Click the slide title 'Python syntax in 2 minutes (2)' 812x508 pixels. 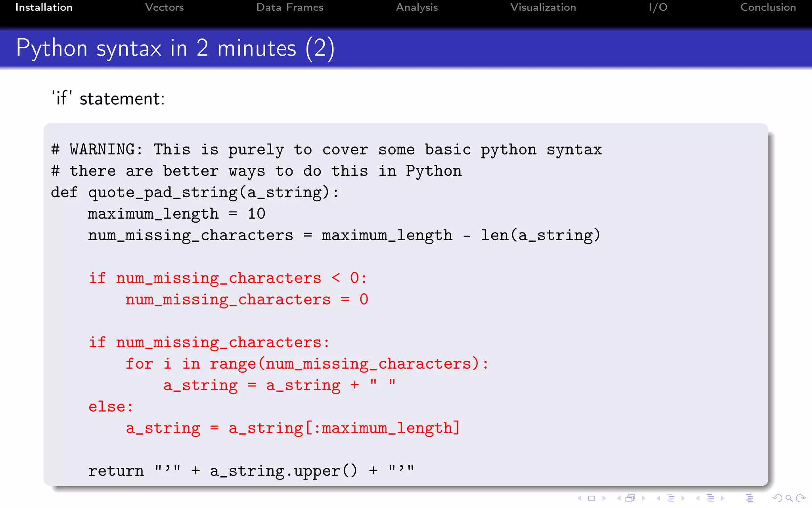coord(175,48)
